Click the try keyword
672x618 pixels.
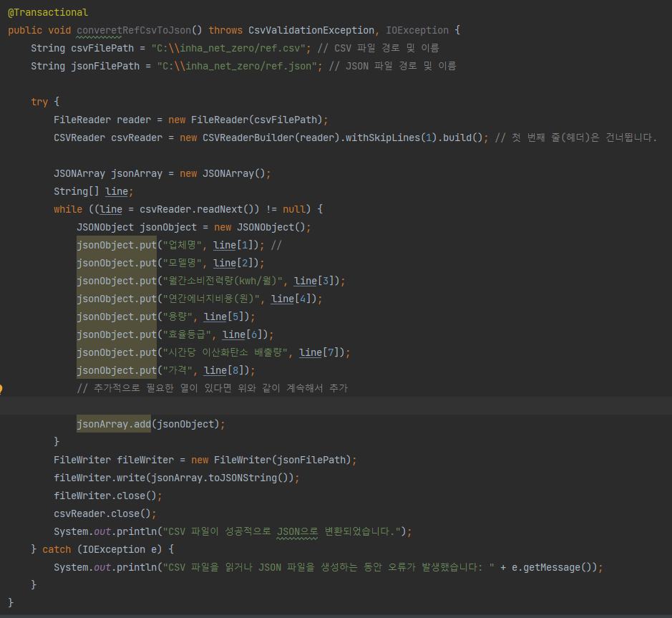(x=39, y=102)
